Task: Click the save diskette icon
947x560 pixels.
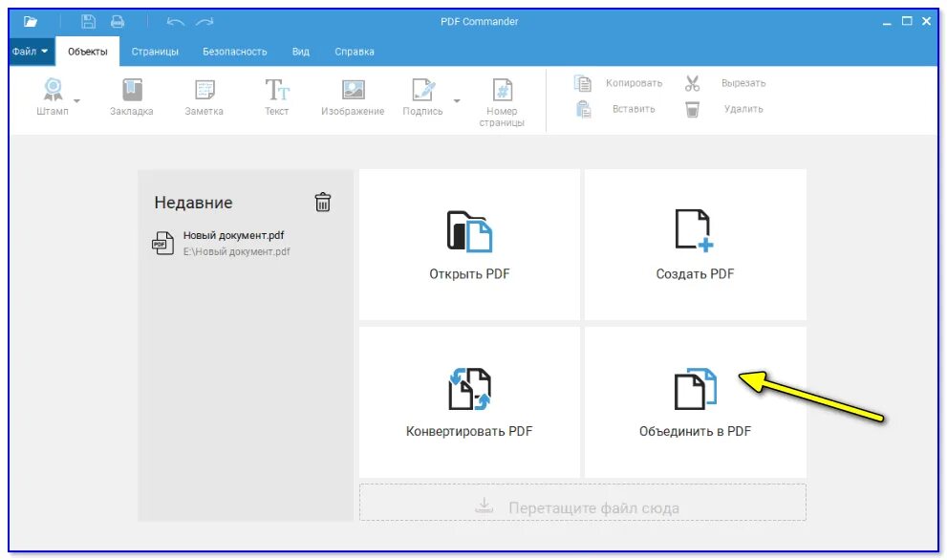Action: point(88,22)
